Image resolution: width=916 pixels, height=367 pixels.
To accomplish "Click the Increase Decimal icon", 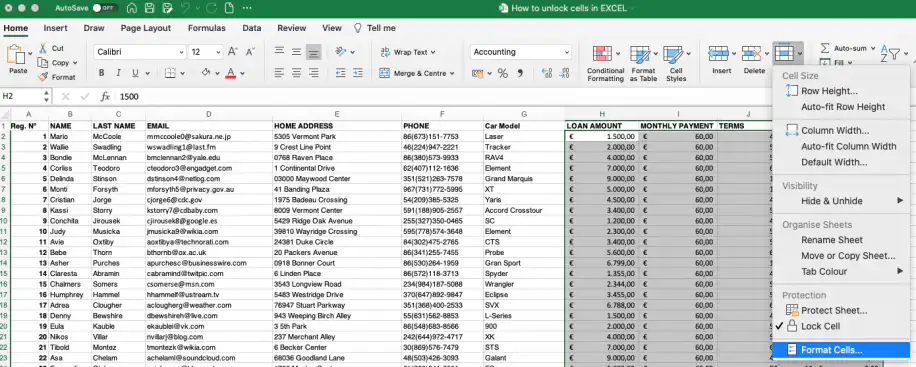I will pos(547,73).
